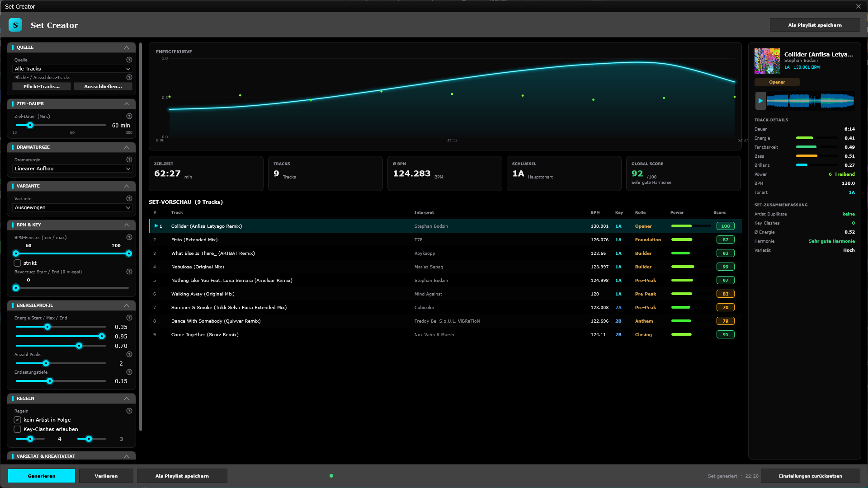
Task: Collapse the ZIEL-DAUER section
Action: pyautogui.click(x=127, y=104)
